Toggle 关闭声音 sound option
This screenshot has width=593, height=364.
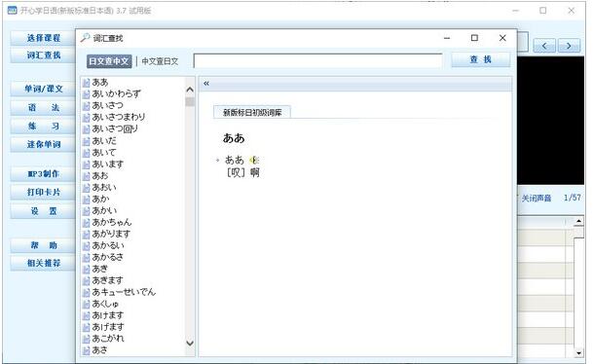point(537,199)
